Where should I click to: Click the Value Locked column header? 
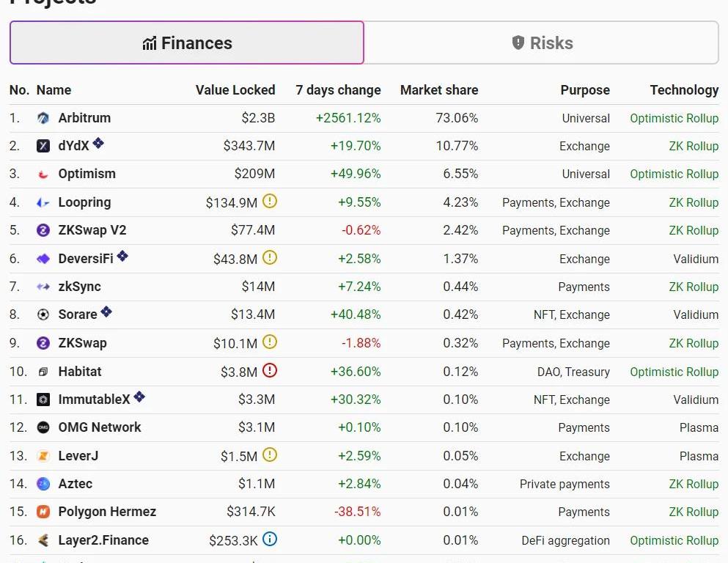click(x=235, y=90)
